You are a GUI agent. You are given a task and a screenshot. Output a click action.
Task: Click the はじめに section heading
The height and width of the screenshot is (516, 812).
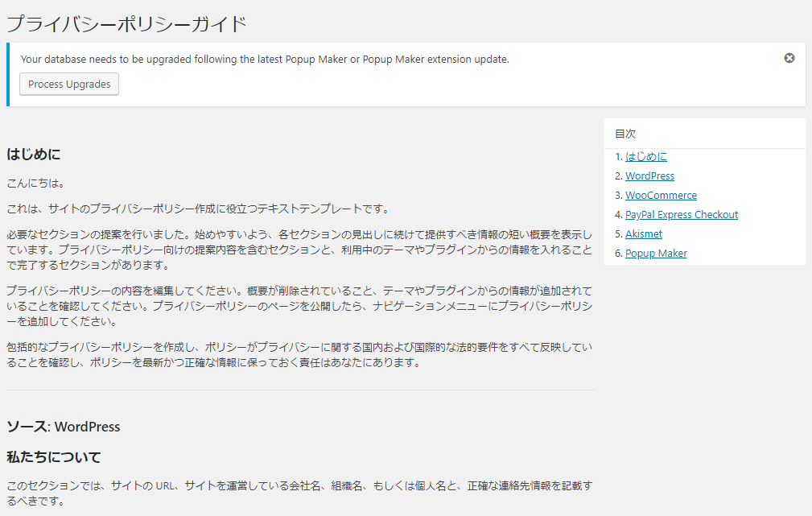(34, 154)
